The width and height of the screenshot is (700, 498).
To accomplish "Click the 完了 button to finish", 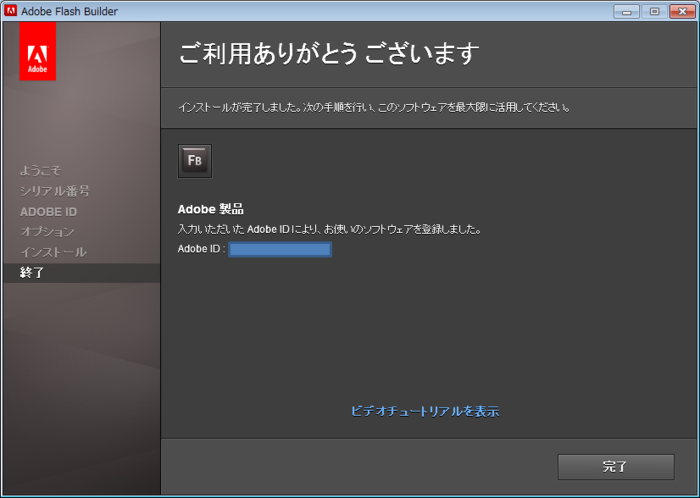I will coord(616,467).
